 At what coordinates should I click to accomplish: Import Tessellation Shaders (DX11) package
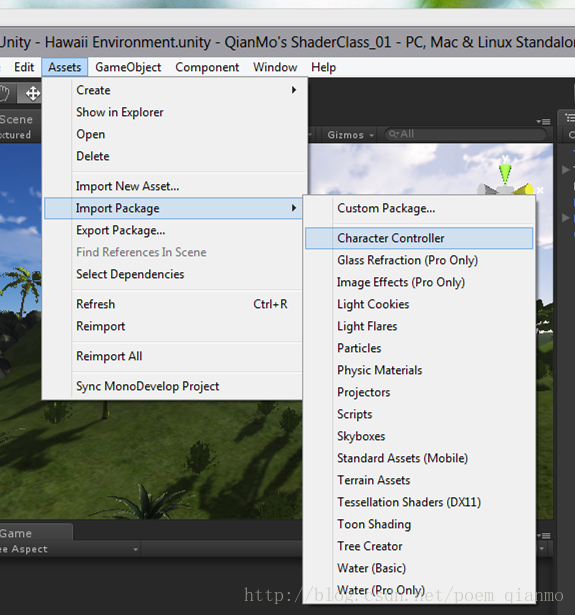coord(419,502)
